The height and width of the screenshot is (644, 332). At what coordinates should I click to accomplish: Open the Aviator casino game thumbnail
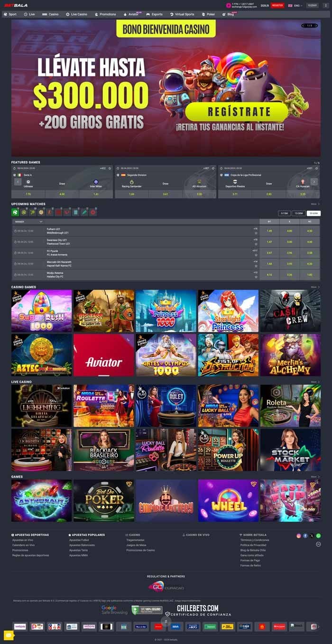point(103,355)
